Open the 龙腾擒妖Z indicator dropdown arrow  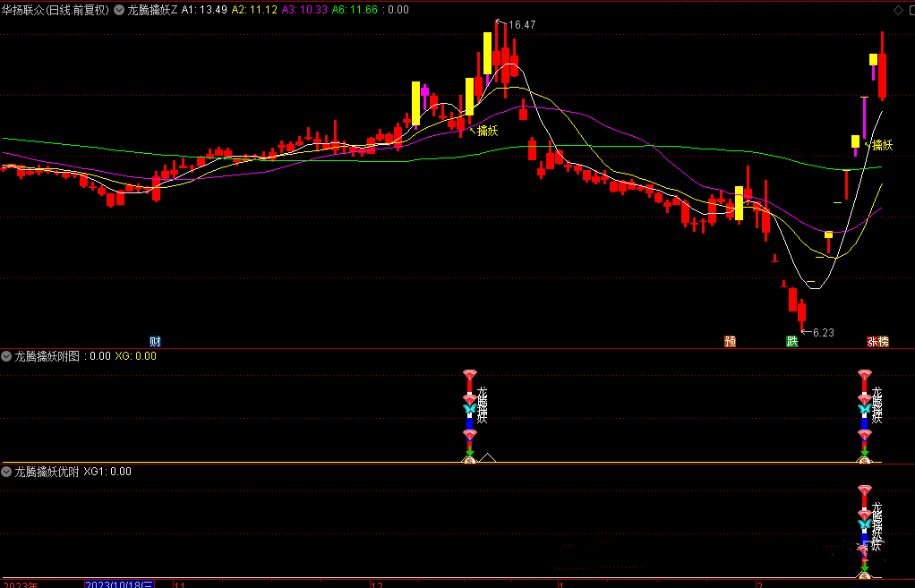(121, 10)
